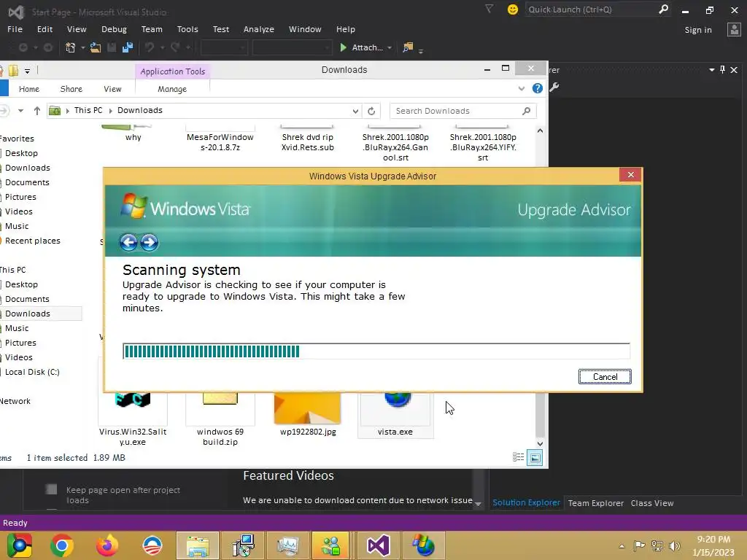This screenshot has height=560, width=747.
Task: Toggle Keep page open after project loads checkbox
Action: click(52, 489)
